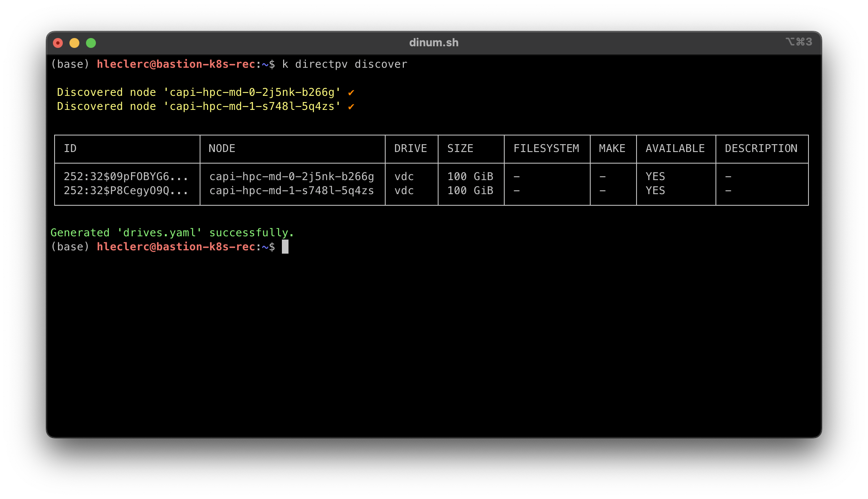This screenshot has width=868, height=499.
Task: Click the ⌥⌘3 shortcut indicator in title bar
Action: [799, 42]
